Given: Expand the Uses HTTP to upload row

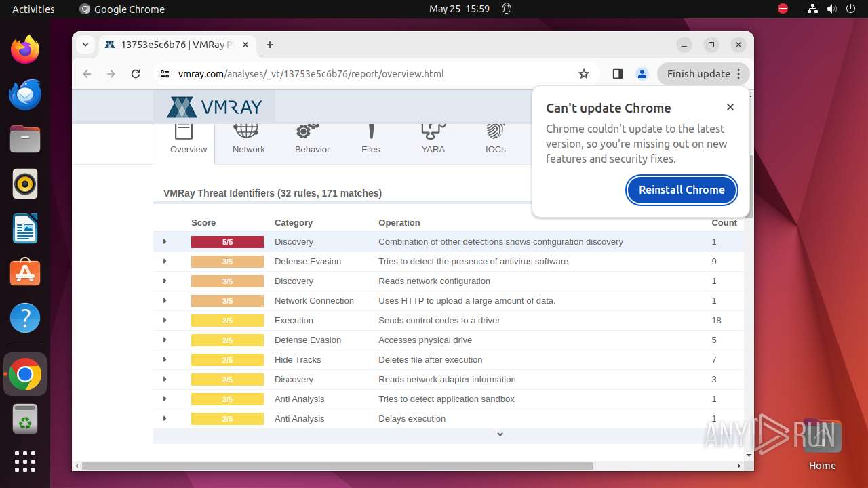Looking at the screenshot, I should (x=165, y=300).
